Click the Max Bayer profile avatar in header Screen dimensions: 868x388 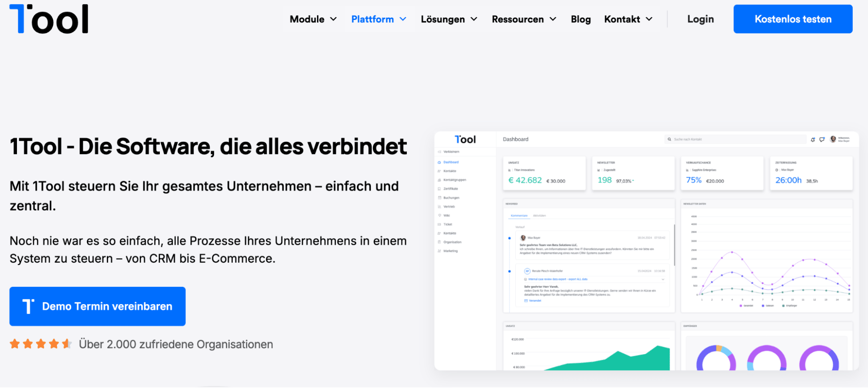coord(833,139)
